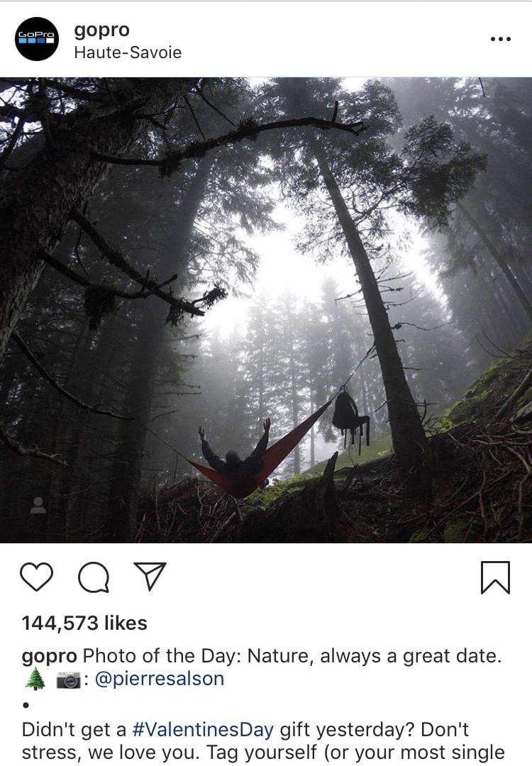
Task: Open the gopro username in the header
Action: coord(101,30)
